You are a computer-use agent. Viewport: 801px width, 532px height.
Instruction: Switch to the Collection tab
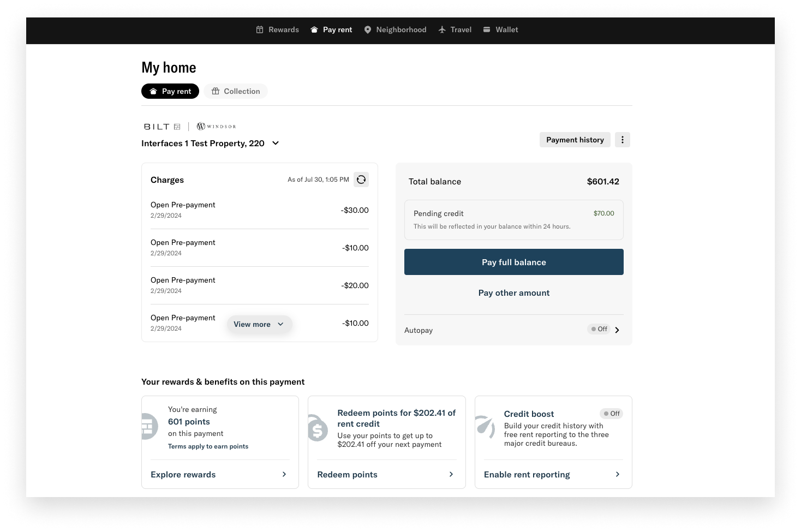236,91
